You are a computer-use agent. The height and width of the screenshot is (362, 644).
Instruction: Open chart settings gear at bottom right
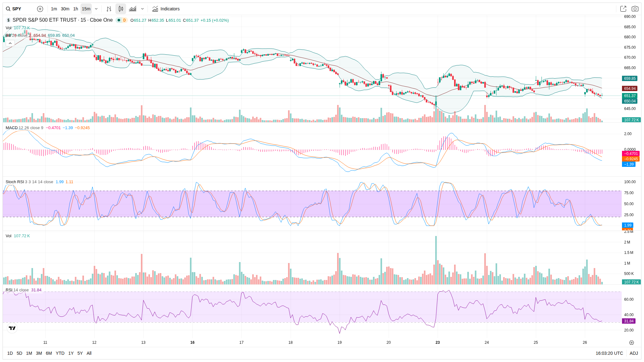[x=631, y=343]
